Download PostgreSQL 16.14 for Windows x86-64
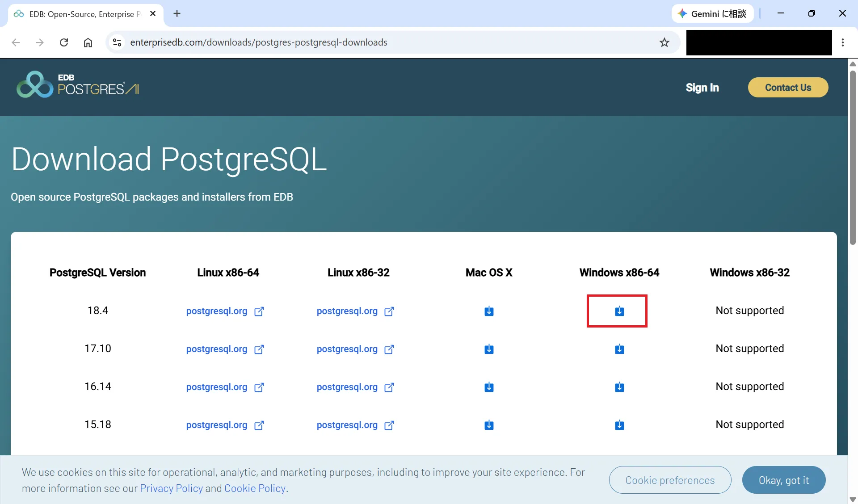The image size is (858, 504). coord(619,387)
